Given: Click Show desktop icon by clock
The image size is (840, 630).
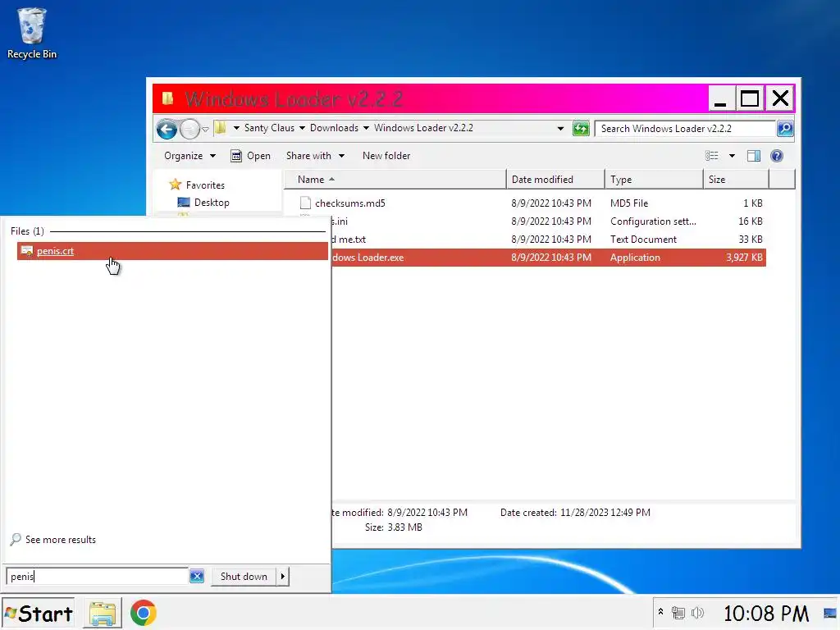Looking at the screenshot, I should click(830, 614).
